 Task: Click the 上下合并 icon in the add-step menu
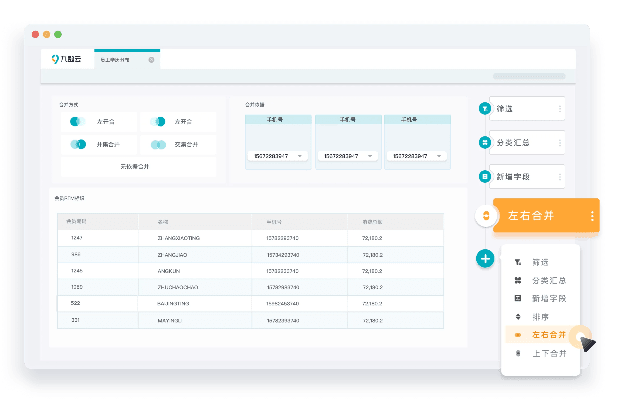point(518,353)
